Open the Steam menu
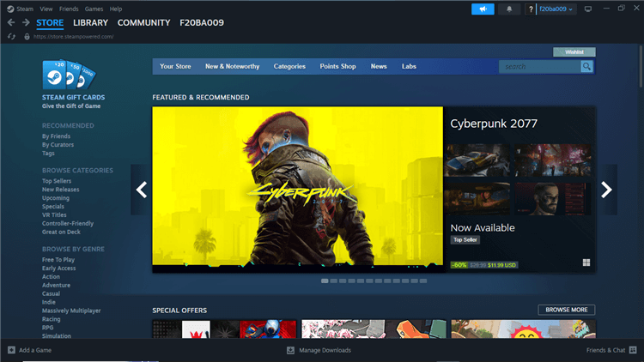This screenshot has height=362, width=644. (25, 9)
